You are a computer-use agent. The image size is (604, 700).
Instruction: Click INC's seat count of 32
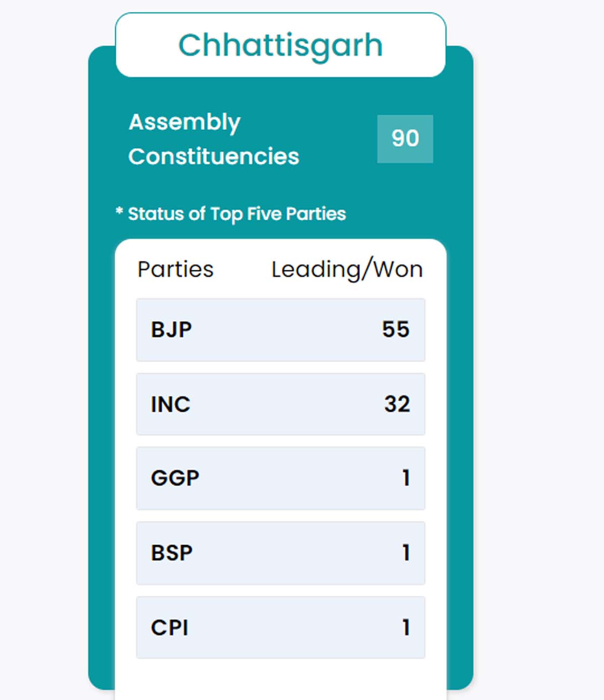(397, 404)
